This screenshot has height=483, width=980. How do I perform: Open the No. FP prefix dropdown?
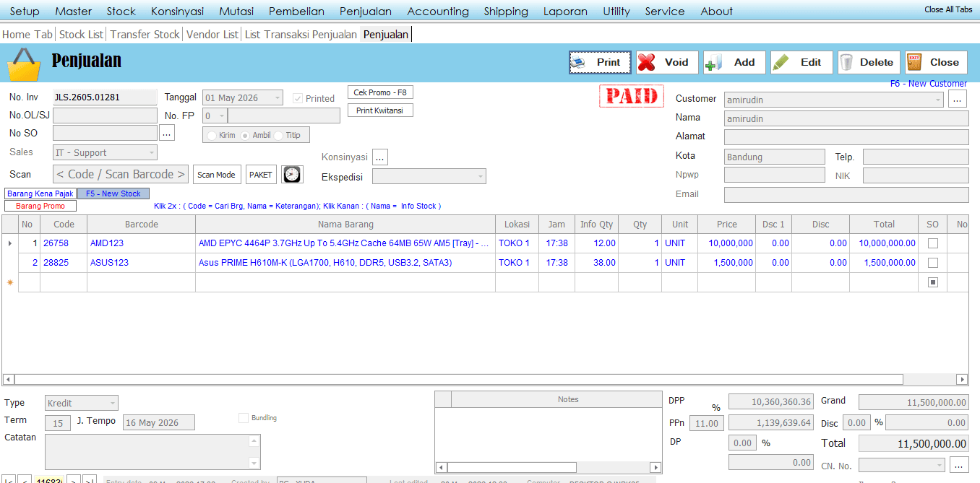point(221,116)
